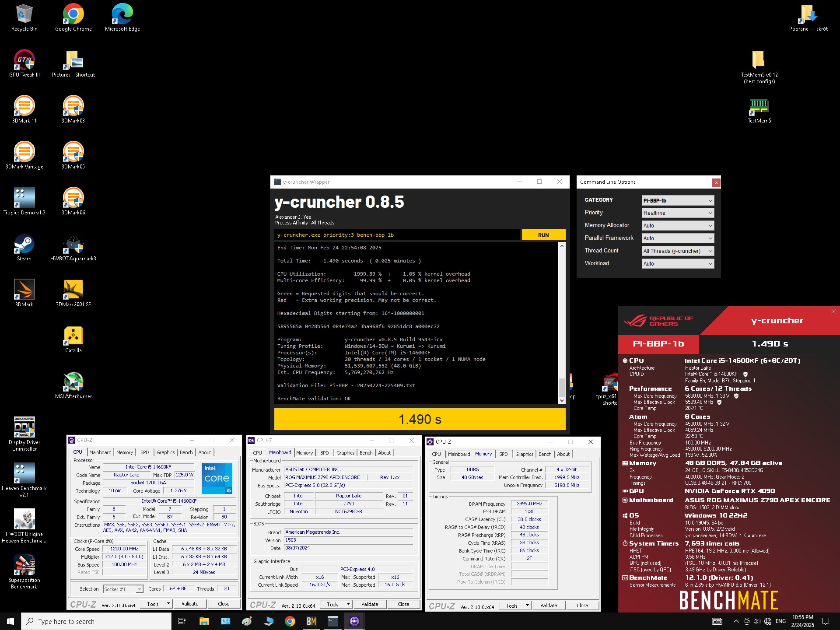Click the DRAM Frequency value 3999.0 MHz
Viewport: 840px width, 630px height.
tap(529, 504)
